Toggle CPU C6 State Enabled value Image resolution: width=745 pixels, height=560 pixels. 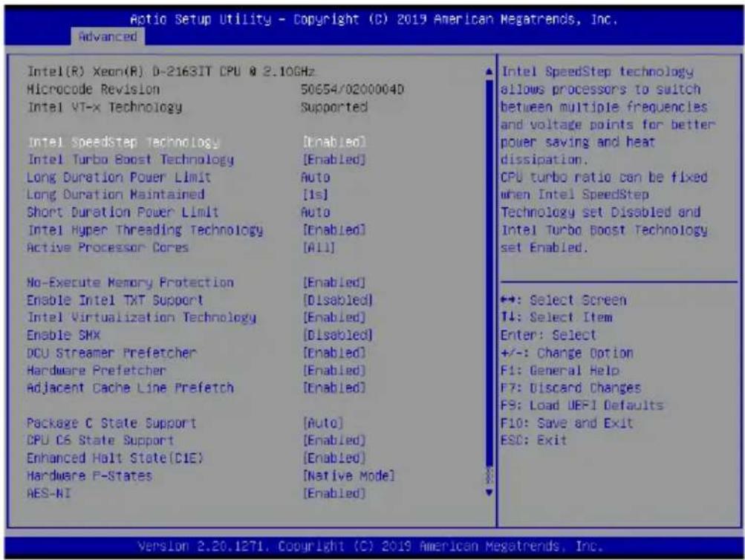[334, 440]
